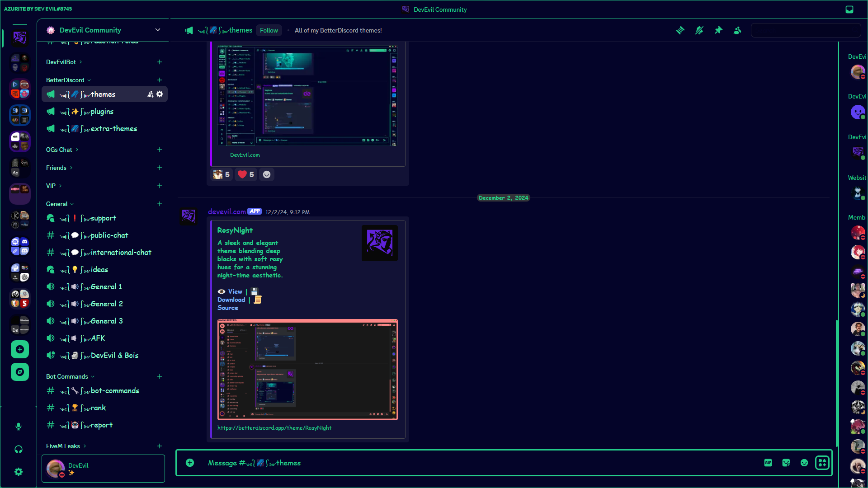Click the attach file plus icon
The image size is (868, 488).
click(x=190, y=463)
